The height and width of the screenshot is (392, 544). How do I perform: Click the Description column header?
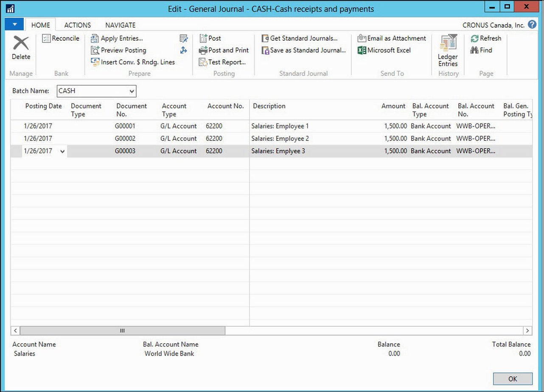pyautogui.click(x=269, y=106)
